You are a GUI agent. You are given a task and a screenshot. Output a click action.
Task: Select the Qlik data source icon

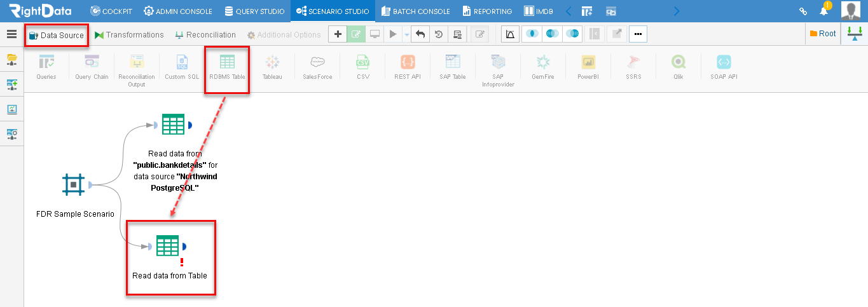(x=679, y=62)
